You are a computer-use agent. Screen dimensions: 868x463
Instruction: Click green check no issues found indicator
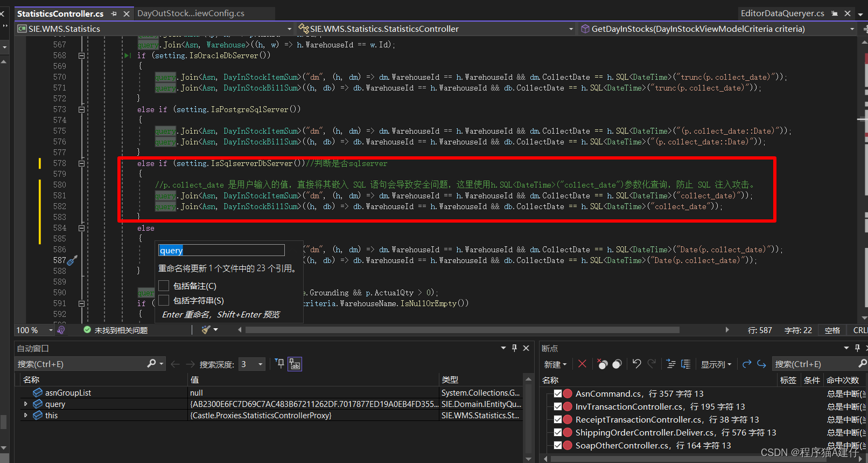(87, 330)
